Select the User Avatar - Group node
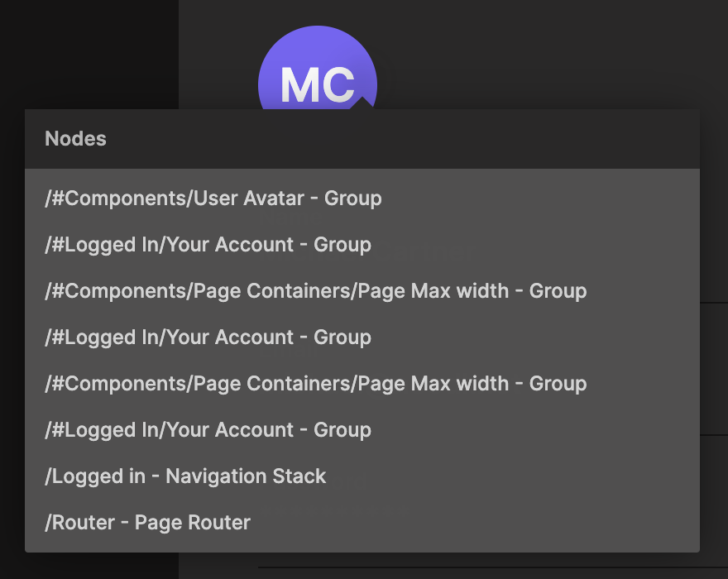 coord(213,199)
